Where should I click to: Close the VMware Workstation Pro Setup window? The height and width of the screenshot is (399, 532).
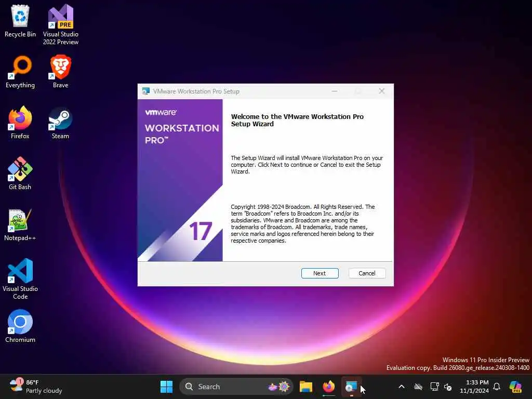pos(382,91)
